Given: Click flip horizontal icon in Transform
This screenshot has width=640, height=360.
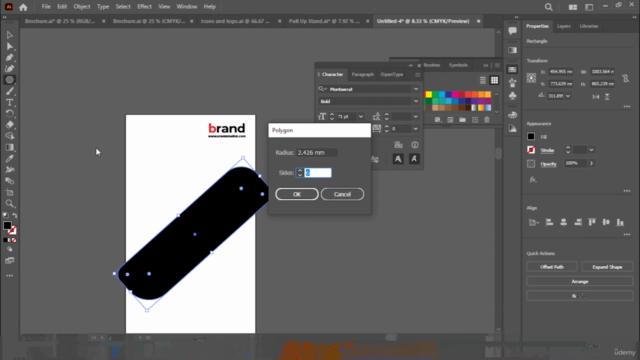Looking at the screenshot, I should [596, 97].
